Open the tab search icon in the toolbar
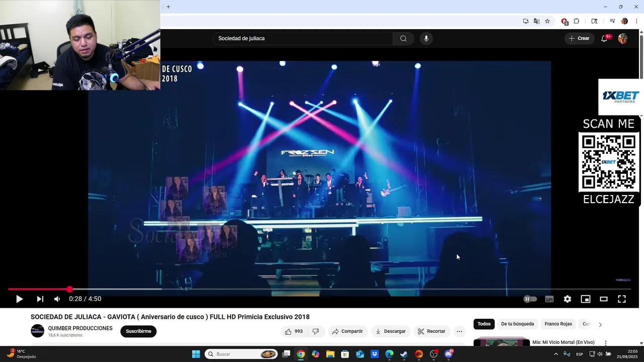 (x=594, y=21)
